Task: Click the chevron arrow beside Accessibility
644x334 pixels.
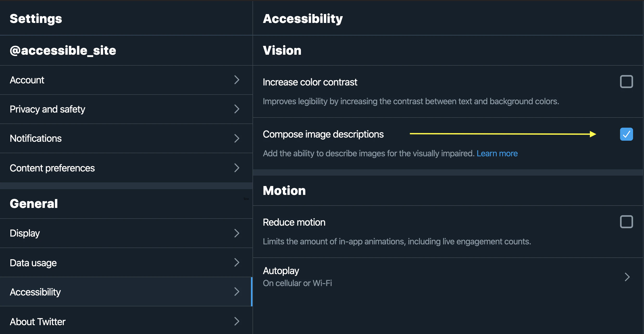Action: tap(237, 292)
